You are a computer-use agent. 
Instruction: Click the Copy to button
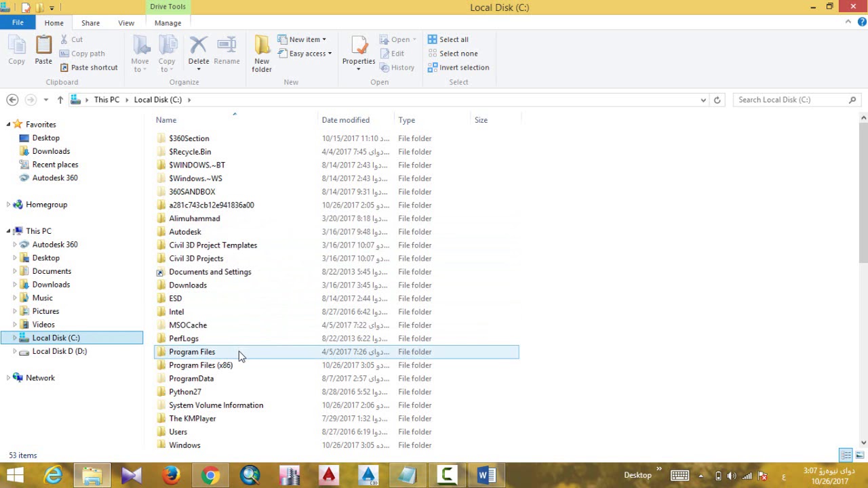tap(167, 54)
